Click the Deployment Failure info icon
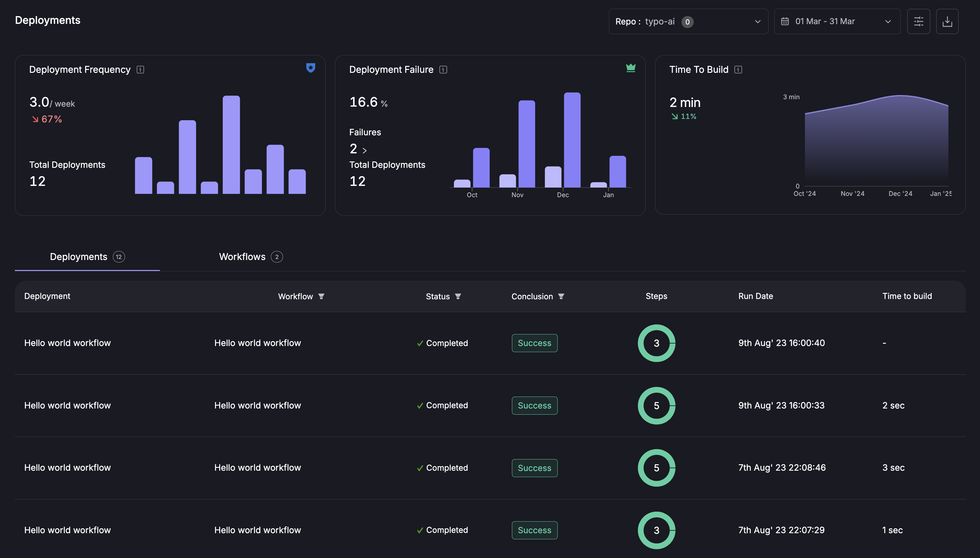 click(443, 70)
